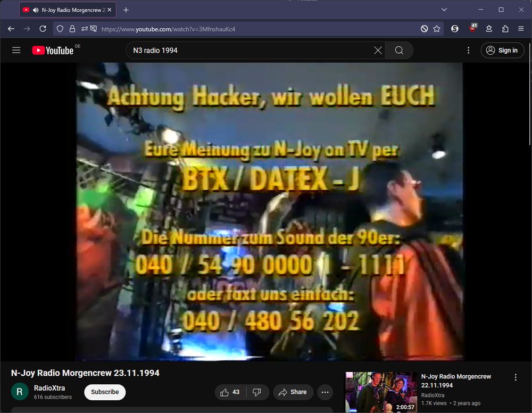The width and height of the screenshot is (532, 413).
Task: Click the browser forward arrow
Action: pyautogui.click(x=27, y=29)
